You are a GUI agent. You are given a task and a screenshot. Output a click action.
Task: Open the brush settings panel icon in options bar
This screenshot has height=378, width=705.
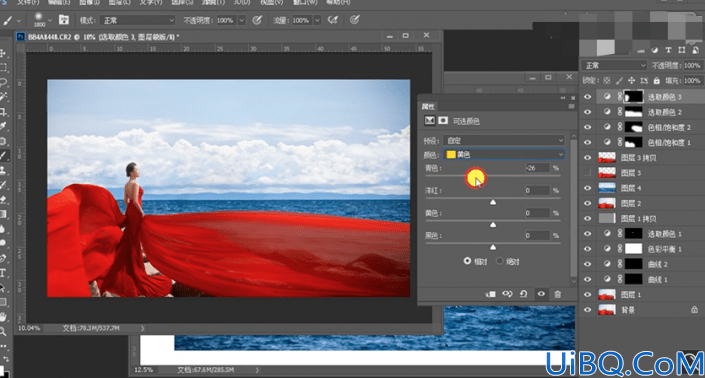click(x=64, y=20)
